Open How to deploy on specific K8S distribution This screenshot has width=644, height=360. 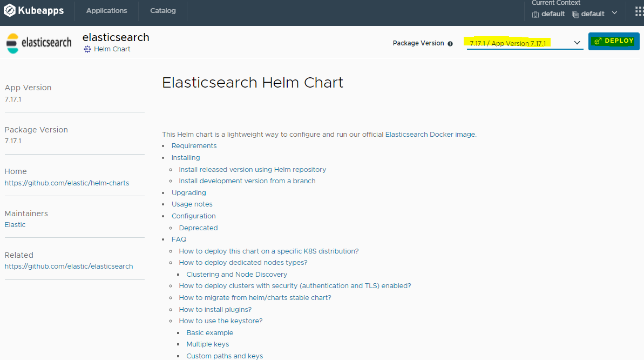[x=269, y=251]
